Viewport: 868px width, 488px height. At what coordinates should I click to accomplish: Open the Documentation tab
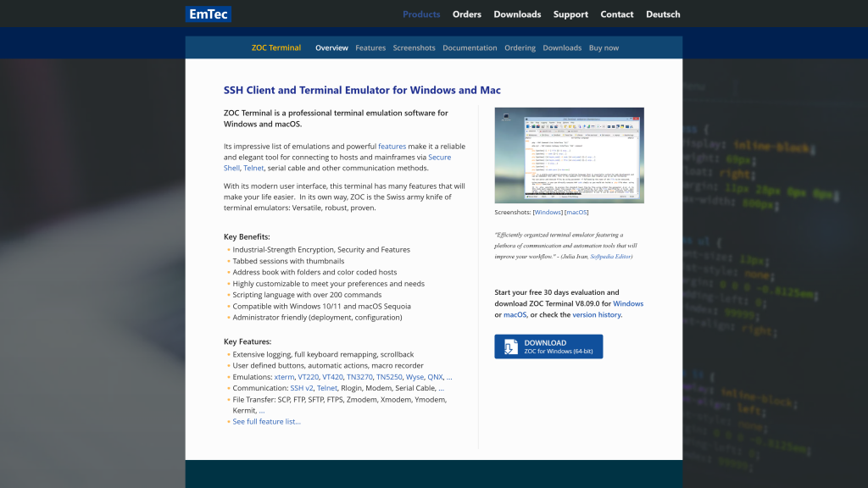pos(470,47)
